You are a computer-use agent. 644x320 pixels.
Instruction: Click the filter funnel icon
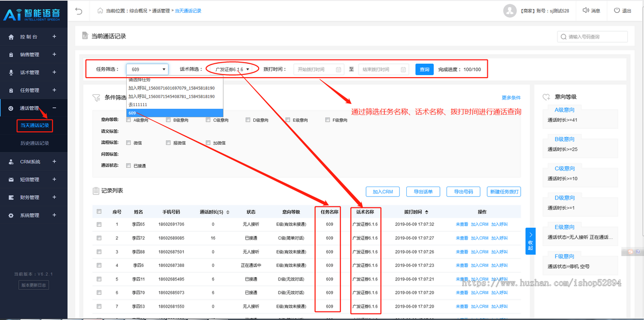click(x=97, y=98)
